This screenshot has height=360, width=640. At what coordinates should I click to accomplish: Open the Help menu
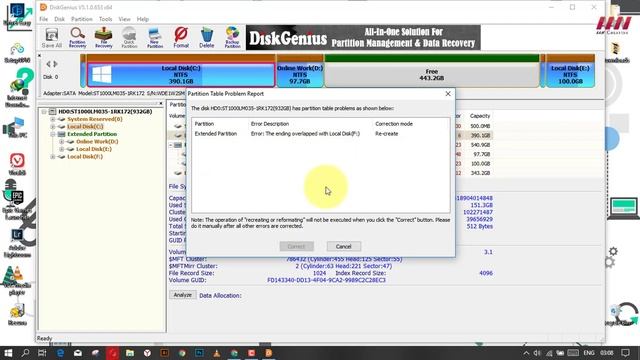142,19
